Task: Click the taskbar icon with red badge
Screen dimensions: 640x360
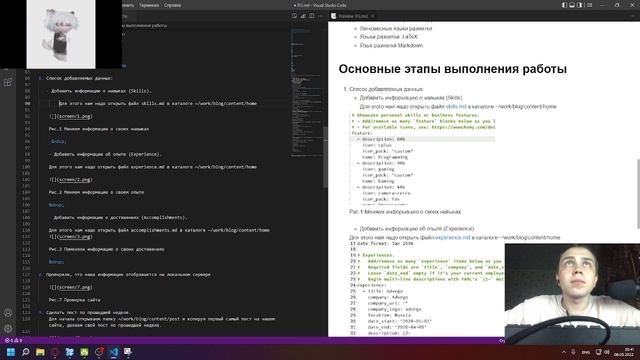Action: coord(99,352)
